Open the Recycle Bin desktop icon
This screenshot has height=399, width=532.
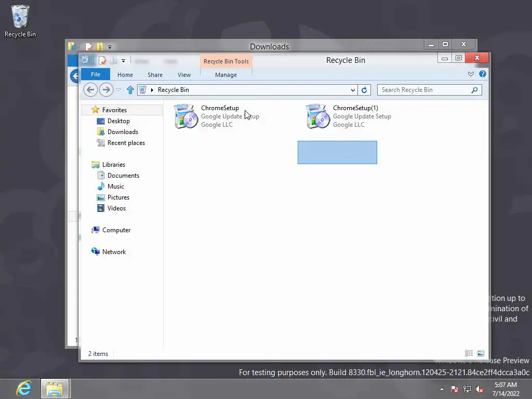20,21
